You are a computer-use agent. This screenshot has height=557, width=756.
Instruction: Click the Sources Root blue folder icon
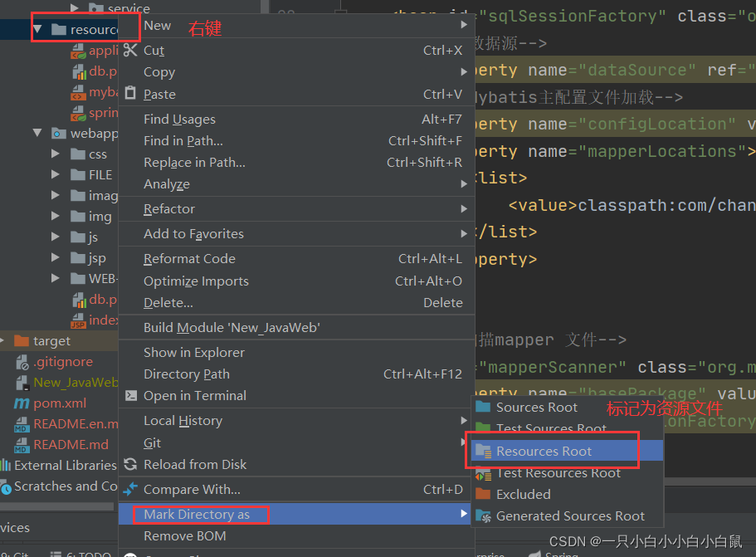click(483, 407)
